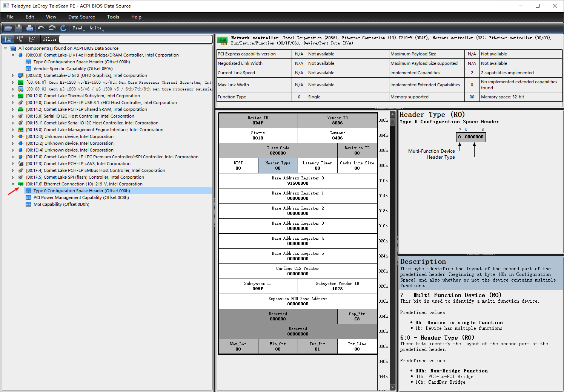Select the Device ID 0D4F register field

click(258, 120)
